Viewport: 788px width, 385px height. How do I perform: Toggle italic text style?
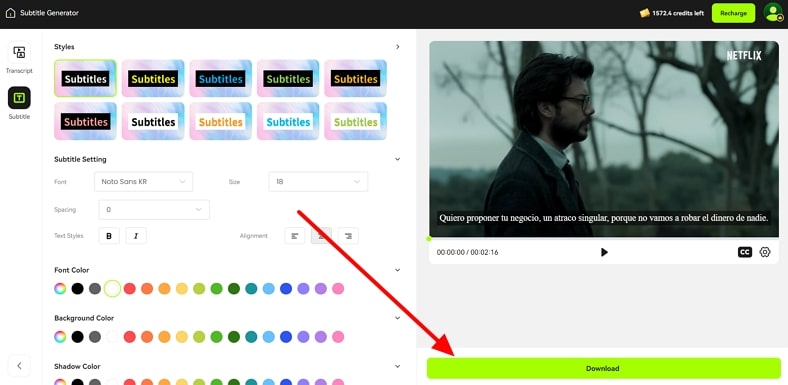pyautogui.click(x=136, y=236)
